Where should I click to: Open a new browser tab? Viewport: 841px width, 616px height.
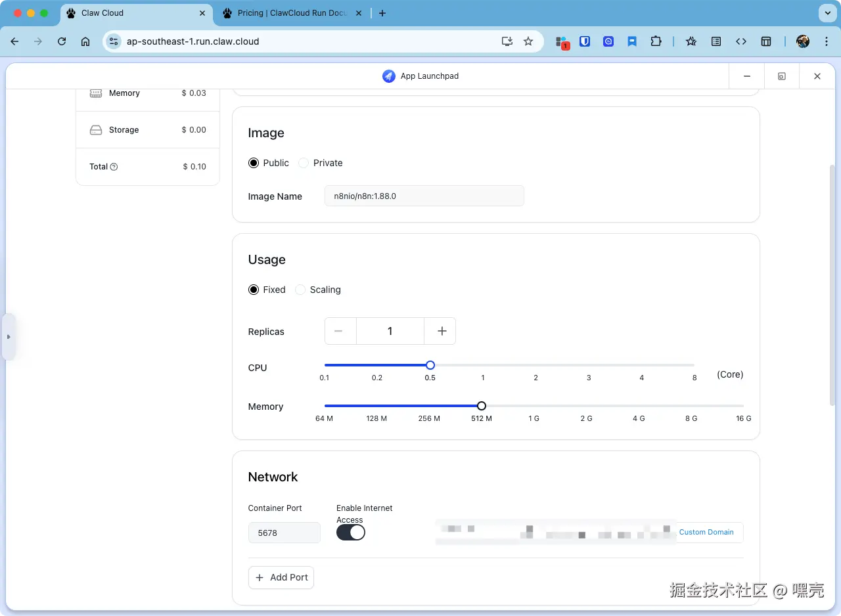click(x=382, y=13)
